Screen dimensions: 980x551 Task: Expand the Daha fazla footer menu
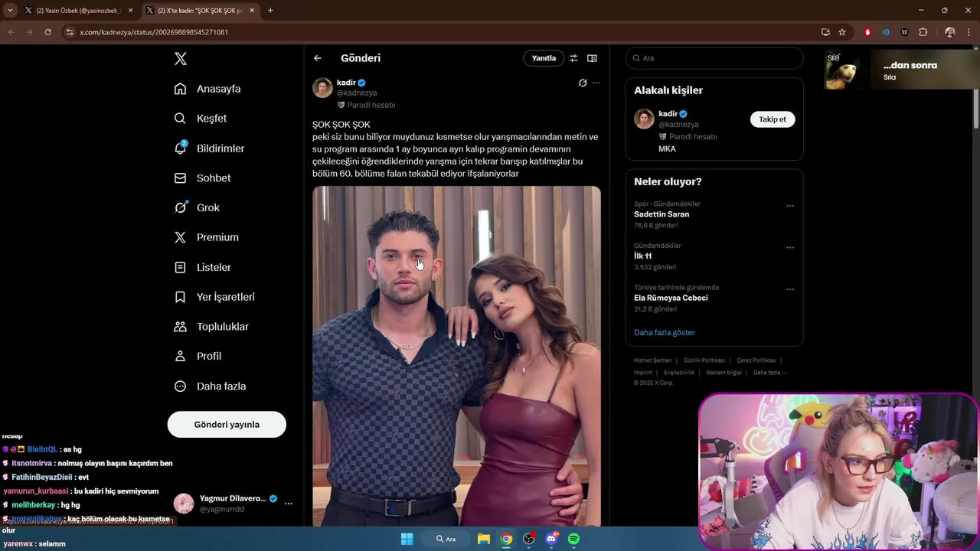click(769, 373)
